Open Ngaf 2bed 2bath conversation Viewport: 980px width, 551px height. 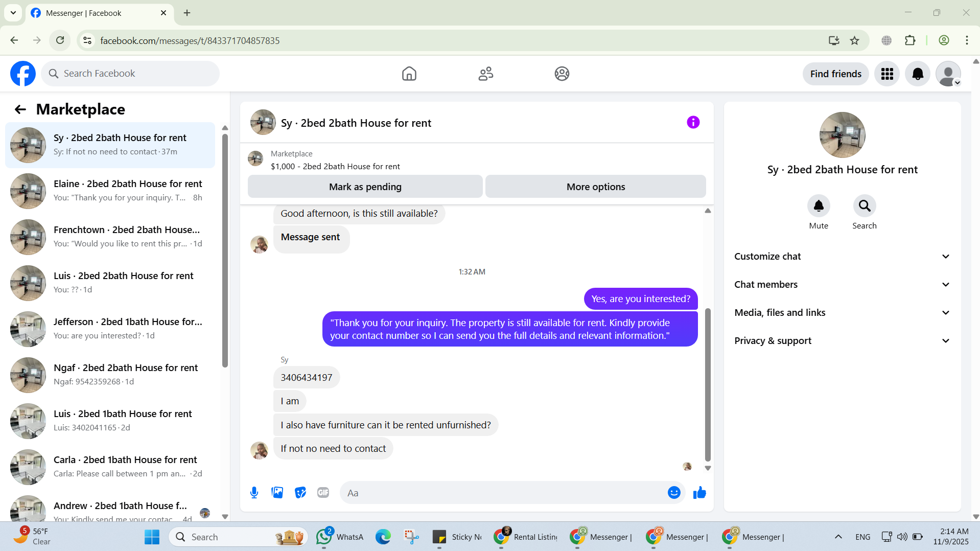tap(110, 375)
